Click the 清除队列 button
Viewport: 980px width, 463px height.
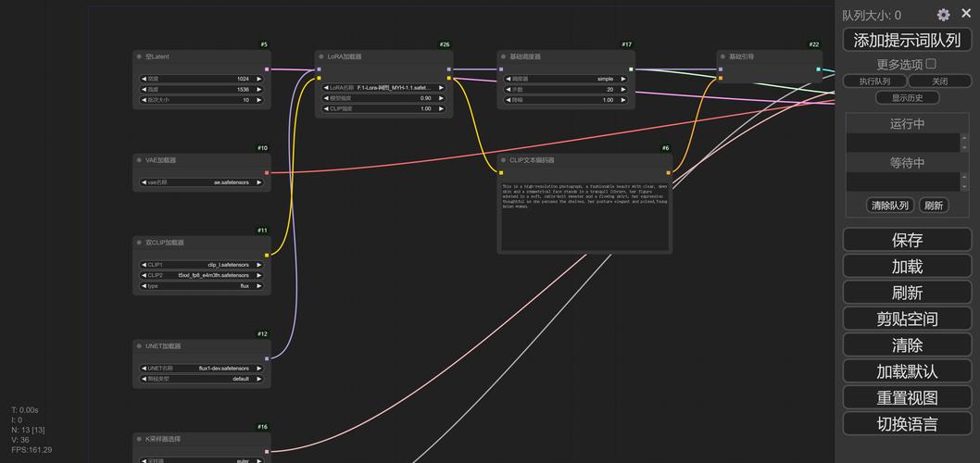pos(890,206)
